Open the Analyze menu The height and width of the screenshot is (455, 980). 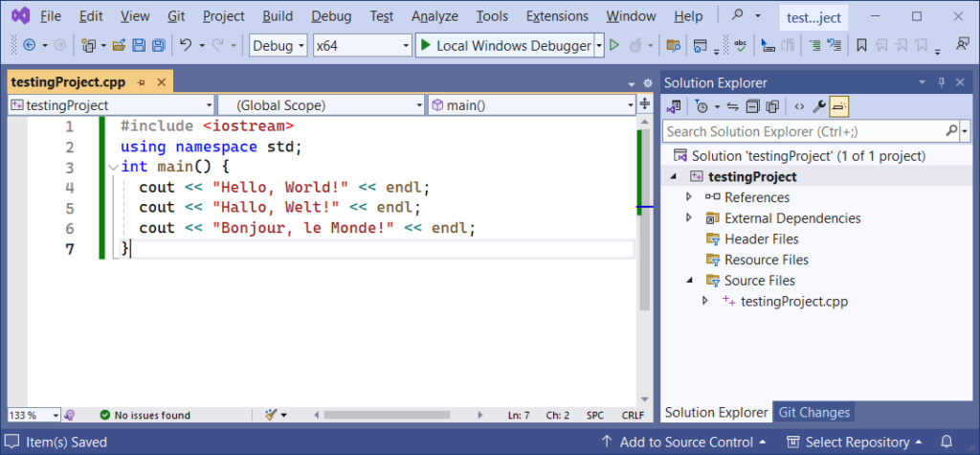tap(434, 16)
